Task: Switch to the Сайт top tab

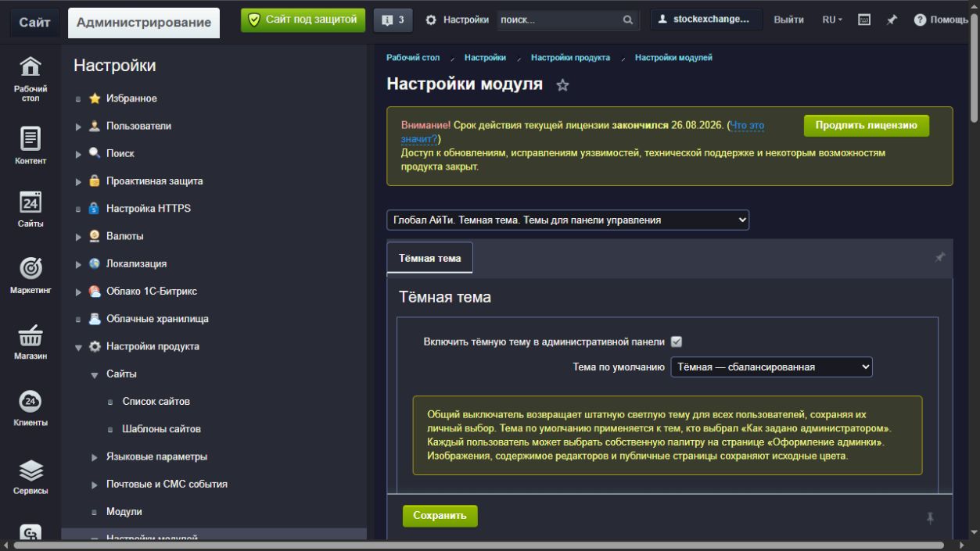Action: tap(35, 23)
